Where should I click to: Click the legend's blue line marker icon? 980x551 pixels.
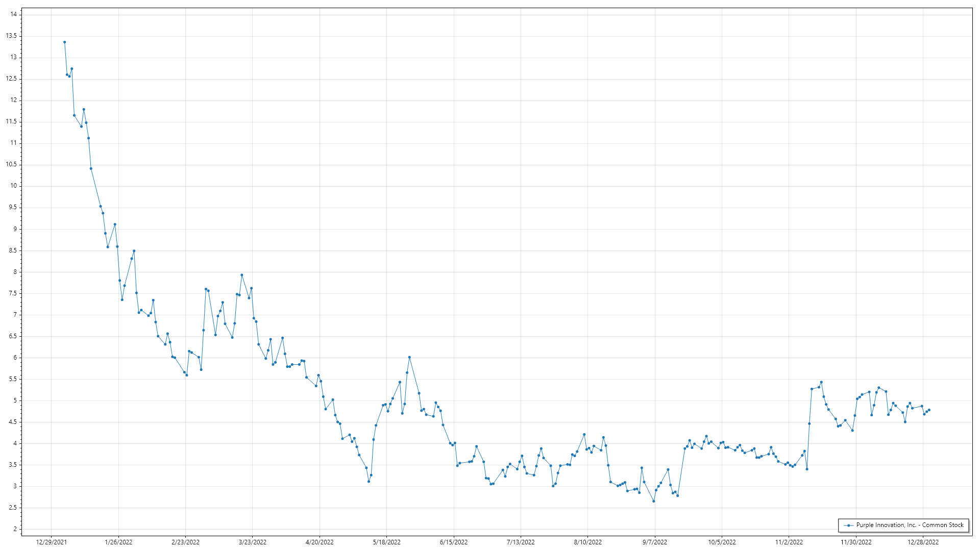(848, 525)
